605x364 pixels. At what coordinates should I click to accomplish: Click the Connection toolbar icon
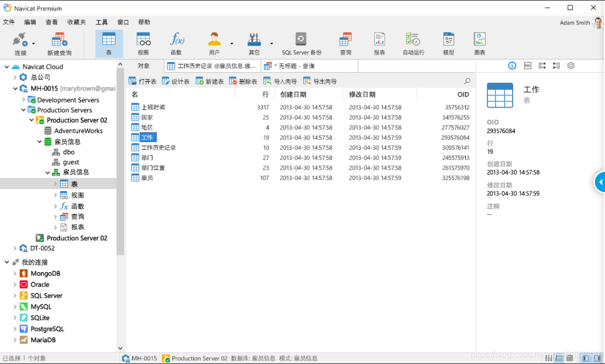tap(19, 44)
